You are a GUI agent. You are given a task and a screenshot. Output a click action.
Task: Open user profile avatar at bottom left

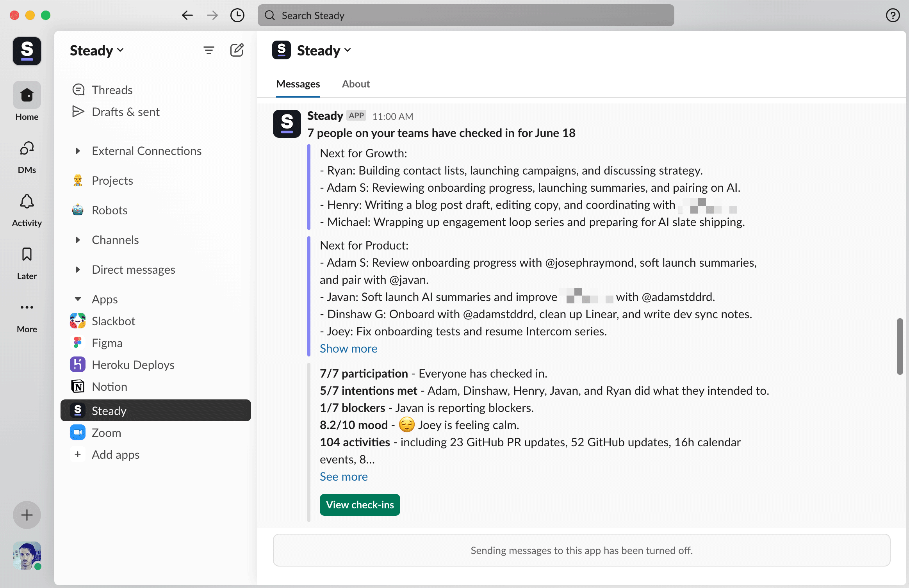point(27,556)
